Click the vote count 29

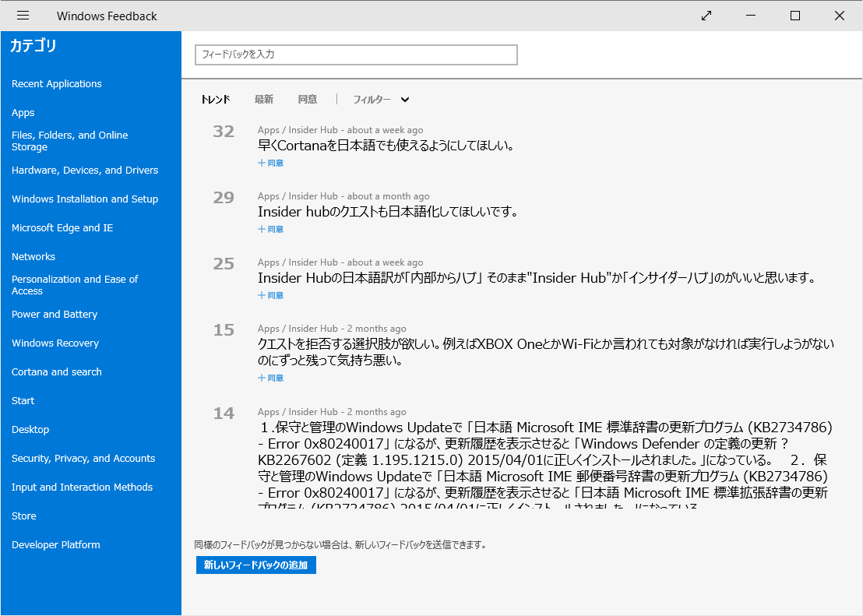(x=224, y=198)
